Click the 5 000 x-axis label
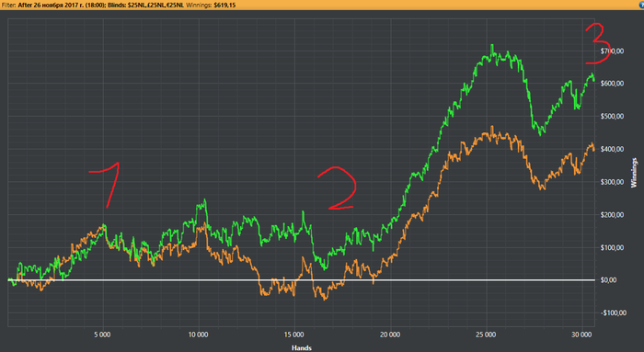 [x=102, y=335]
